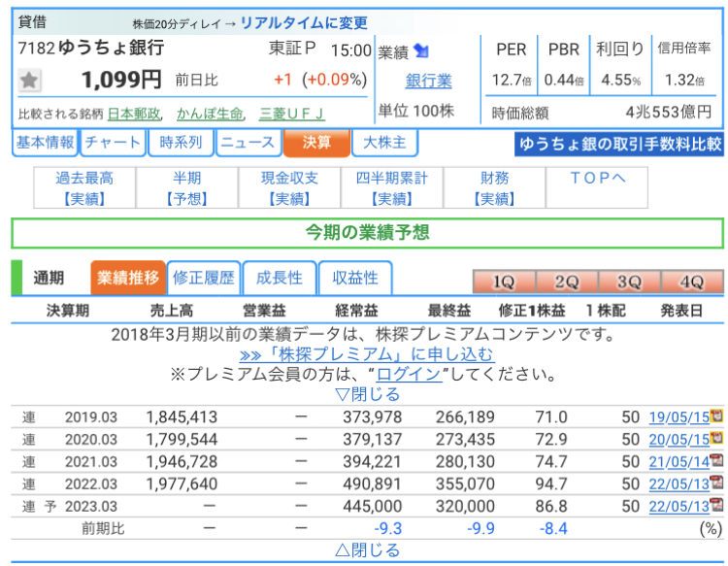Collapse using the △閉じる toggle
Image resolution: width=728 pixels, height=566 pixels.
[x=367, y=550]
